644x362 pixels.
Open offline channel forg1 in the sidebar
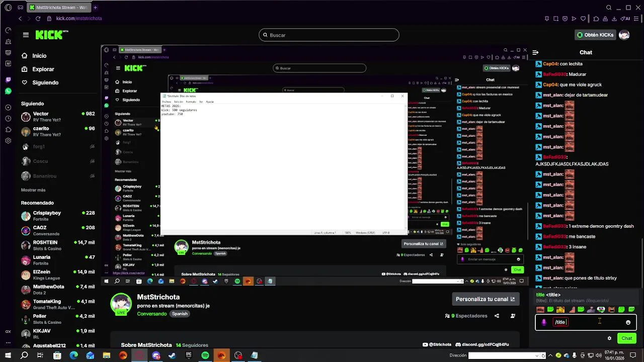pos(58,147)
